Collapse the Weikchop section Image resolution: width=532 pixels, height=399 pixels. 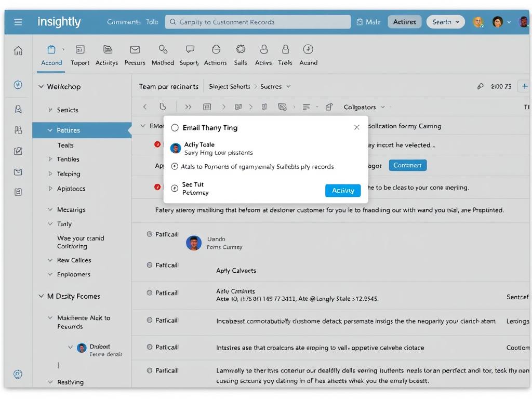point(41,87)
